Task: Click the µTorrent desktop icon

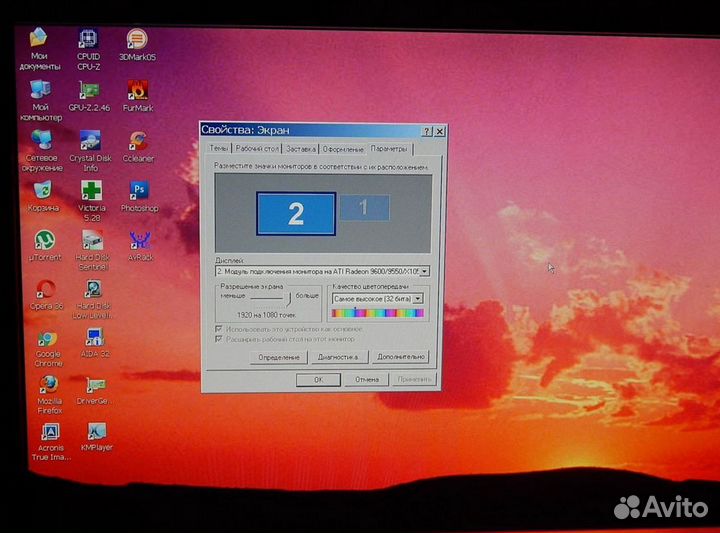Action: point(44,241)
